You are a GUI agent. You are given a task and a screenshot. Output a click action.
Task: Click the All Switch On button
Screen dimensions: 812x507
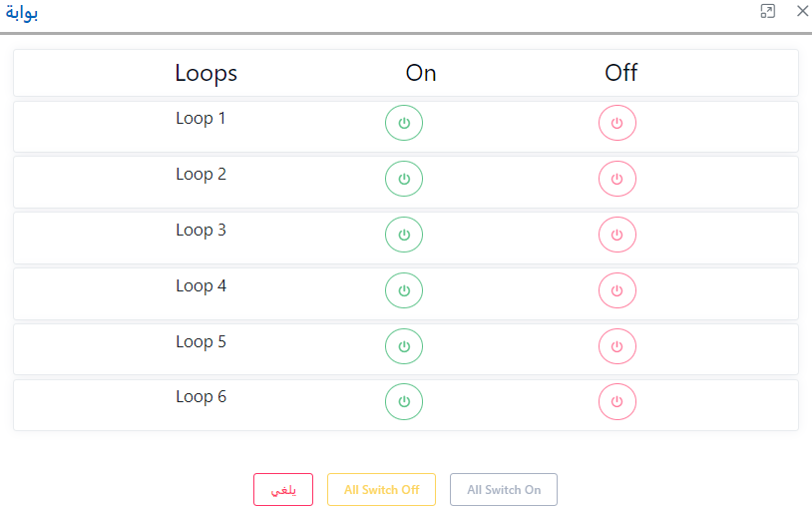pos(504,490)
